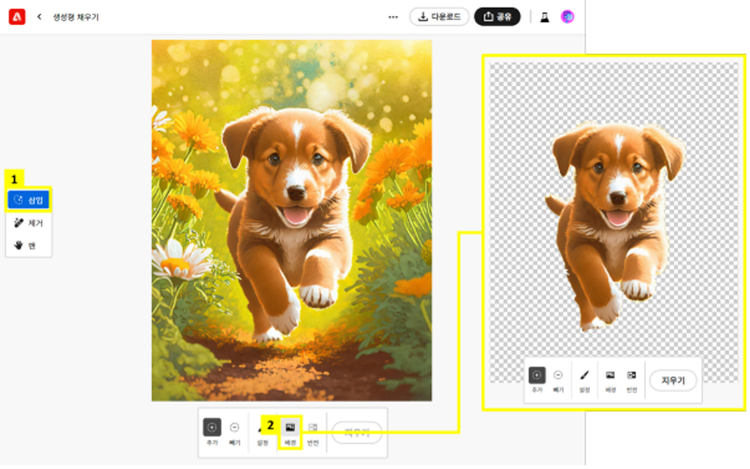The image size is (750, 469).
Task: Open the three-dot more options menu
Action: (x=393, y=17)
